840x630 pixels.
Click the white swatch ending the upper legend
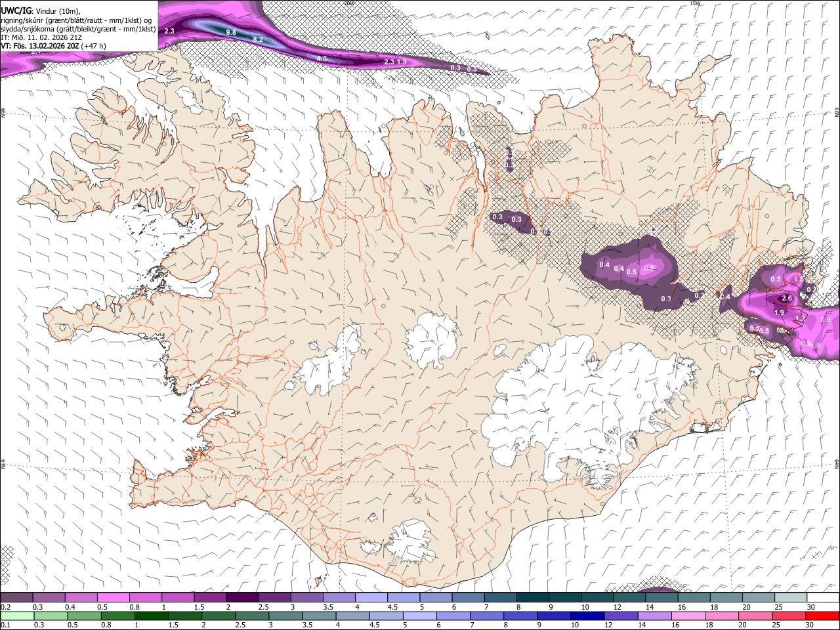point(822,598)
